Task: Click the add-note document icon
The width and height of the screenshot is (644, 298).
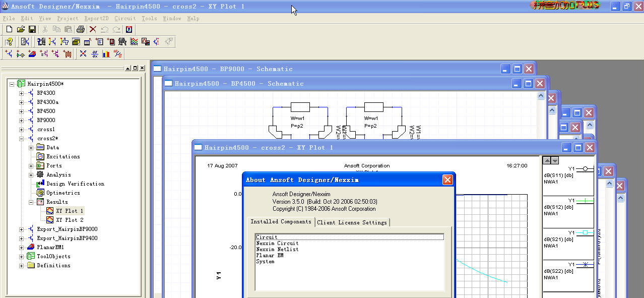Action: click(x=99, y=42)
